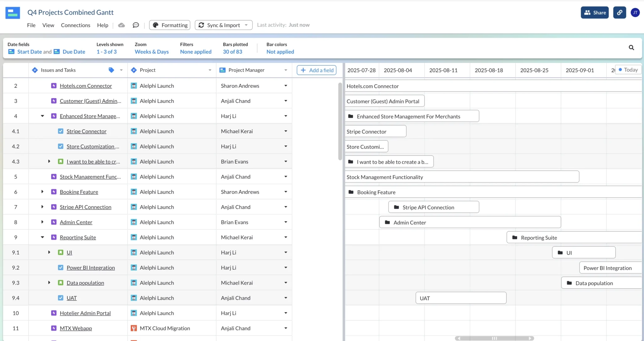The image size is (644, 341).
Task: Click the Power BI Integration checkbox icon
Action: pos(61,268)
